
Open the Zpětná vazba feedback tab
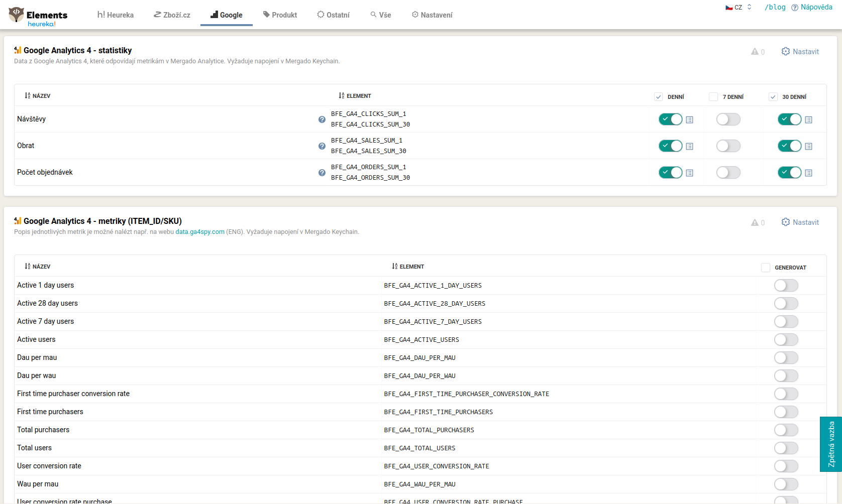[831, 444]
